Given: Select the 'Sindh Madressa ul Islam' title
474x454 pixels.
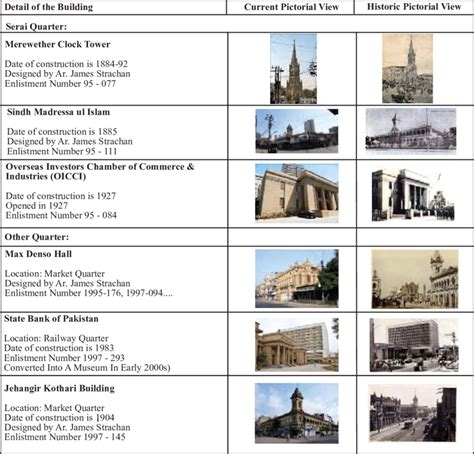Looking at the screenshot, I should [x=58, y=112].
